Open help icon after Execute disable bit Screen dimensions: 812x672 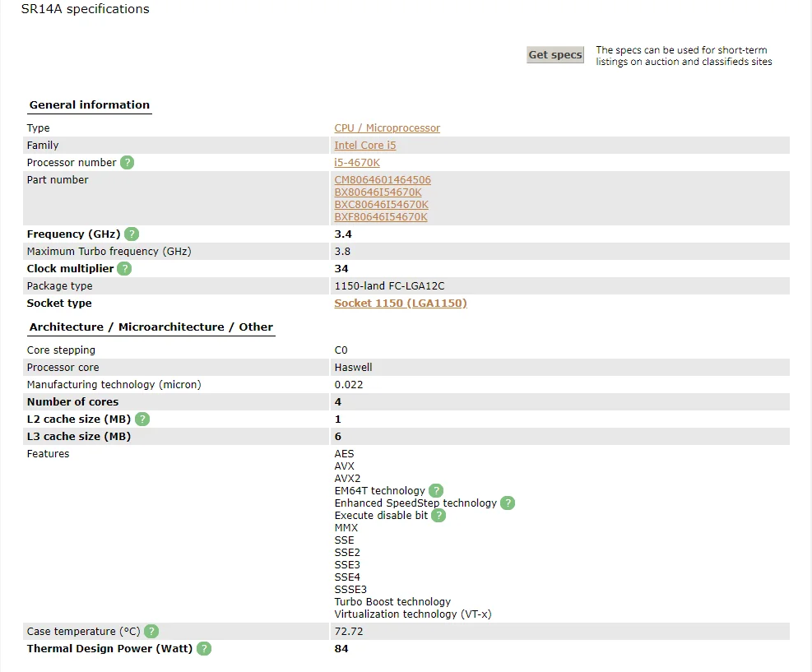click(438, 516)
